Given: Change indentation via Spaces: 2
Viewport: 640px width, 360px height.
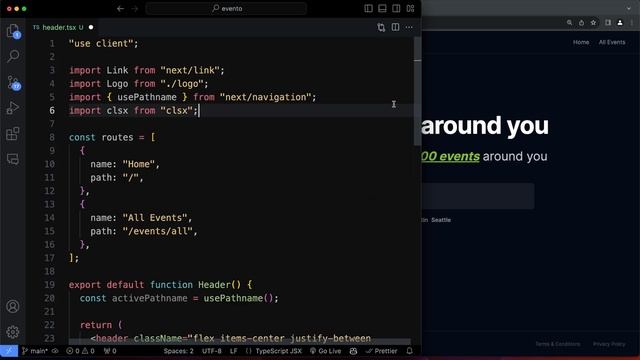Looking at the screenshot, I should (178, 351).
